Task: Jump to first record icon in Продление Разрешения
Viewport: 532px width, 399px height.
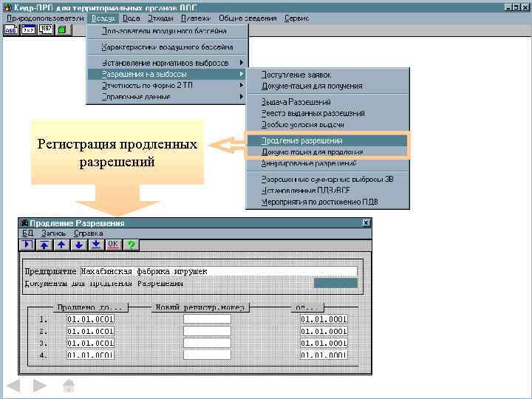Action: tap(44, 245)
